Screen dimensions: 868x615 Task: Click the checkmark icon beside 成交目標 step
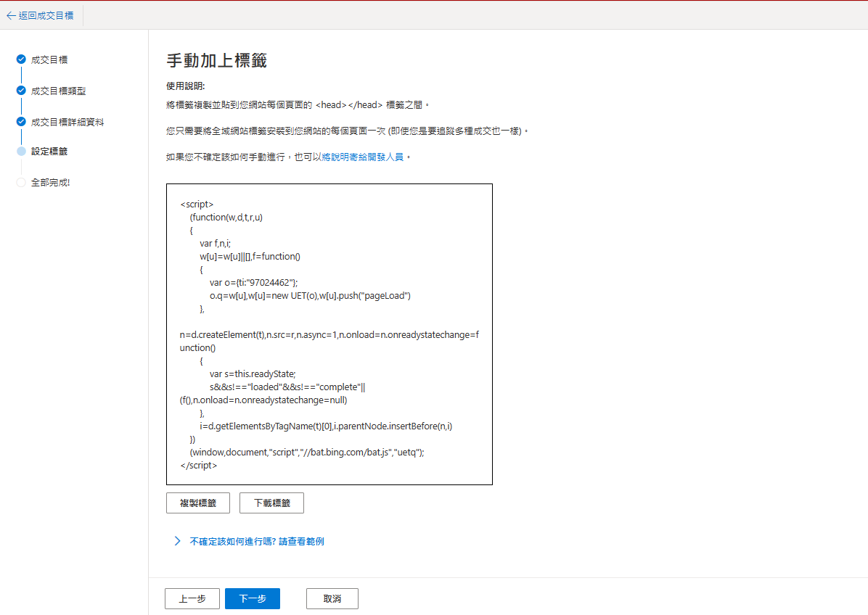click(x=21, y=59)
